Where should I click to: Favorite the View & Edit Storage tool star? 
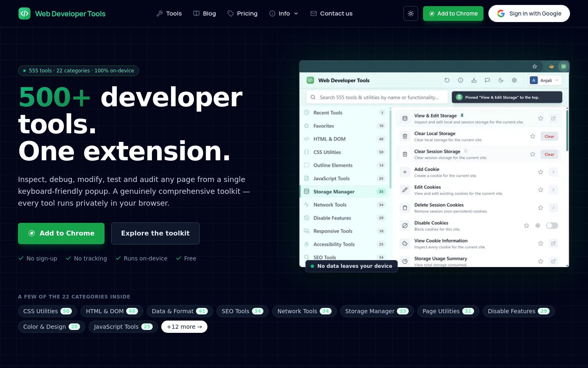(x=541, y=119)
